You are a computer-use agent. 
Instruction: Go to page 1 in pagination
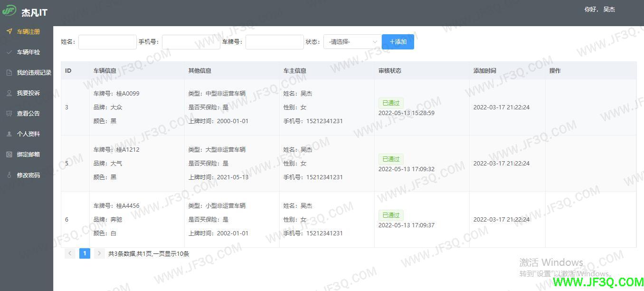85,253
